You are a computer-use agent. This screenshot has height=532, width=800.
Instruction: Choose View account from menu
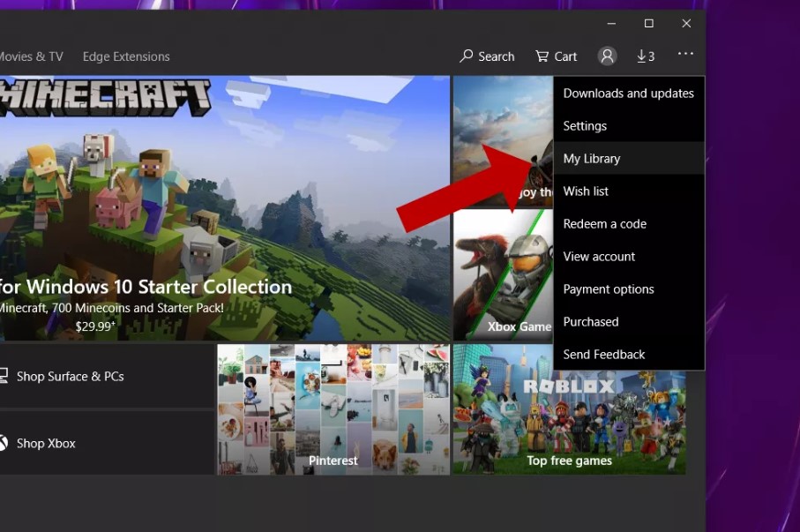coord(629,257)
